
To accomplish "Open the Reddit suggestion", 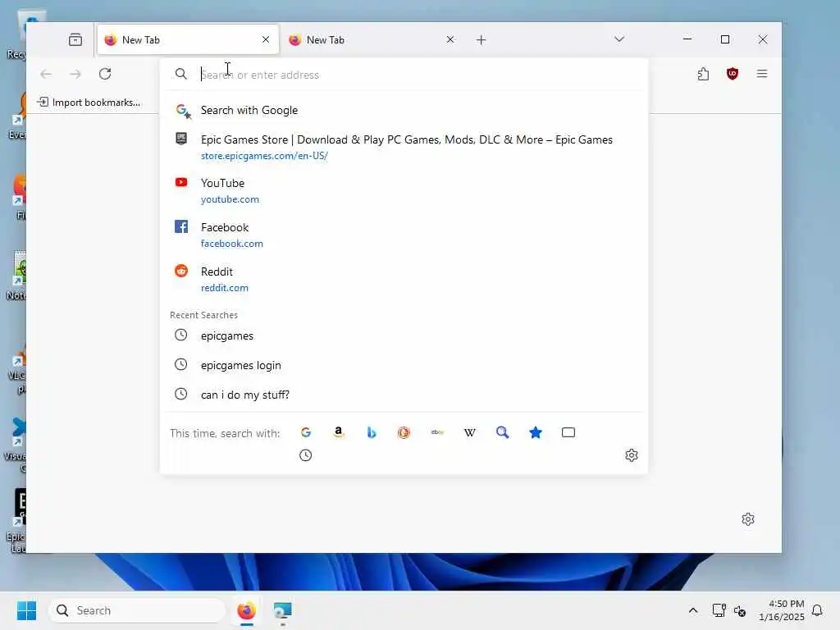I will coord(404,279).
